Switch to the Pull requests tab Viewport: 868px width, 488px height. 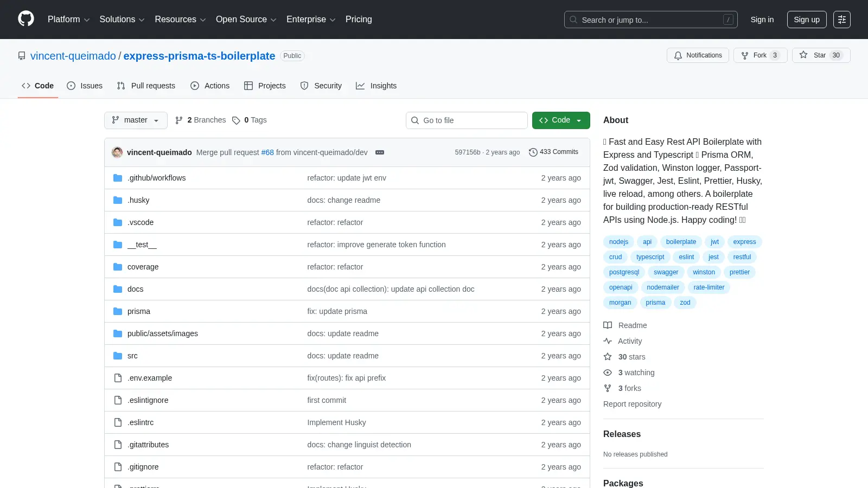pyautogui.click(x=146, y=86)
